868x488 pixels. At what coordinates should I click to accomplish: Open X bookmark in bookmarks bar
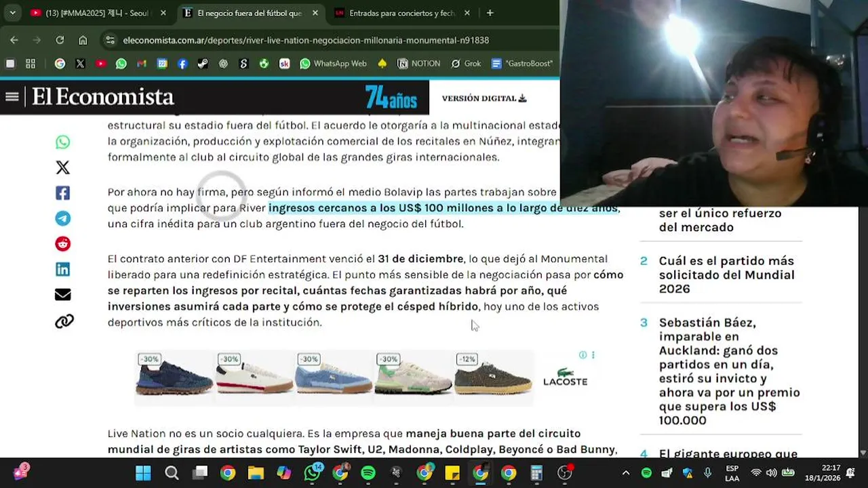(x=80, y=64)
